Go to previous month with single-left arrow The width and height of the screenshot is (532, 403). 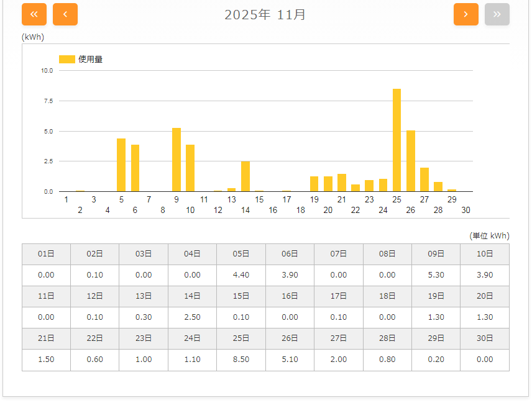click(65, 14)
